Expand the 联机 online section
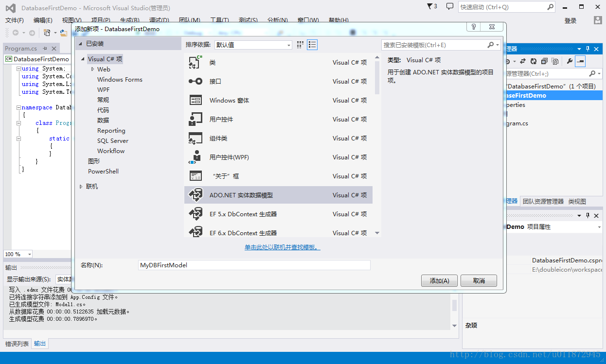 (x=81, y=187)
